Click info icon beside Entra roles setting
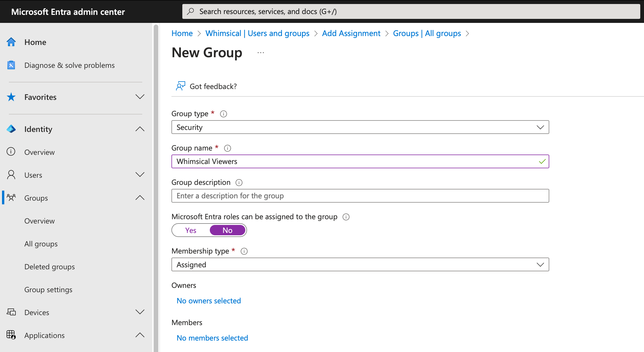Viewport: 644px width, 352px height. (x=346, y=217)
